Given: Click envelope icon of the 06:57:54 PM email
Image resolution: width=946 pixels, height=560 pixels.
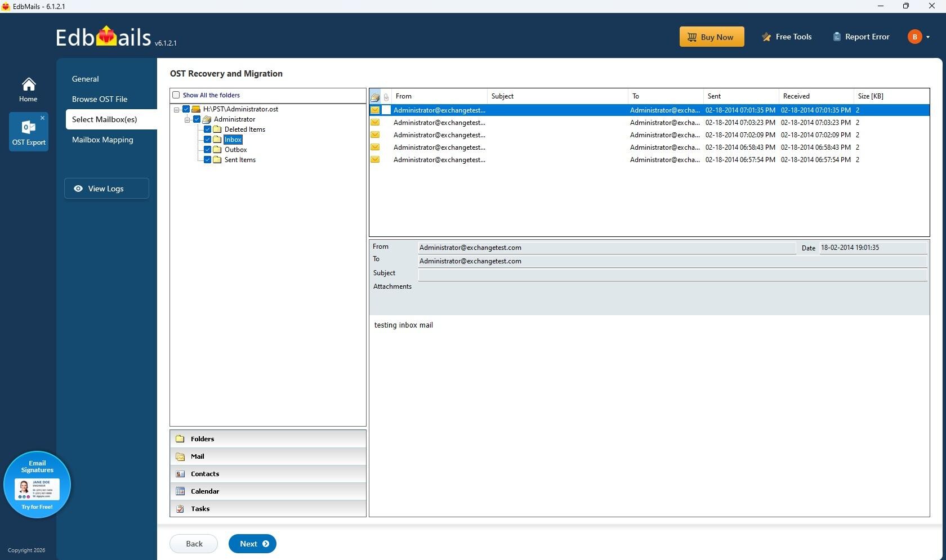Looking at the screenshot, I should [375, 160].
